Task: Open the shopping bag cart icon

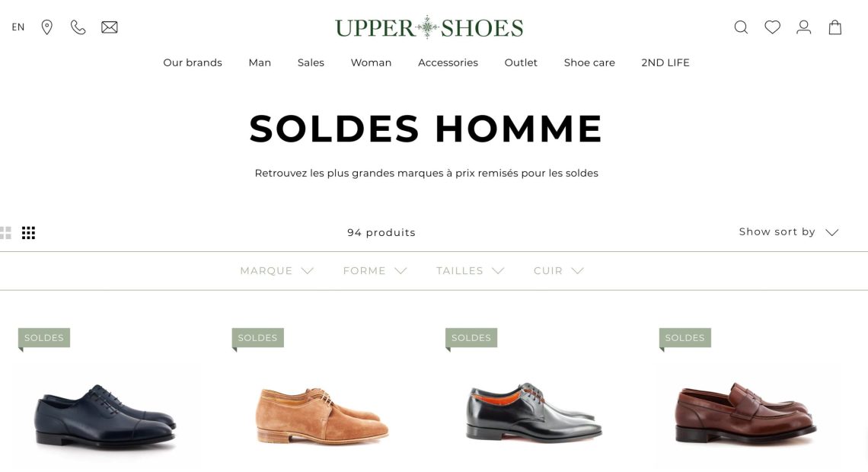Action: (x=834, y=27)
